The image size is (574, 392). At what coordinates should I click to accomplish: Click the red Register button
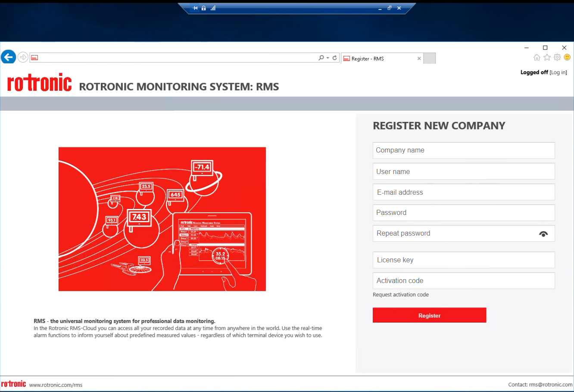[429, 315]
